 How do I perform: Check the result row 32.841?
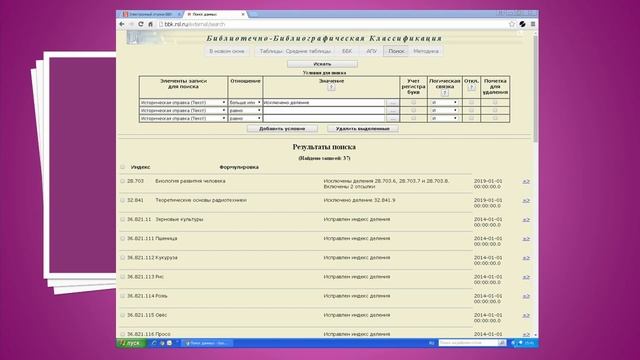click(122, 200)
